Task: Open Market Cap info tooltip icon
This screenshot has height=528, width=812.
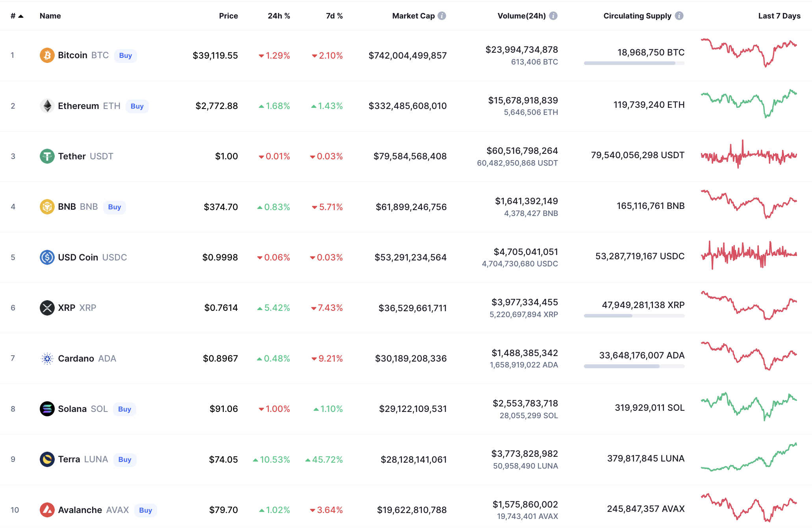Action: click(x=442, y=16)
